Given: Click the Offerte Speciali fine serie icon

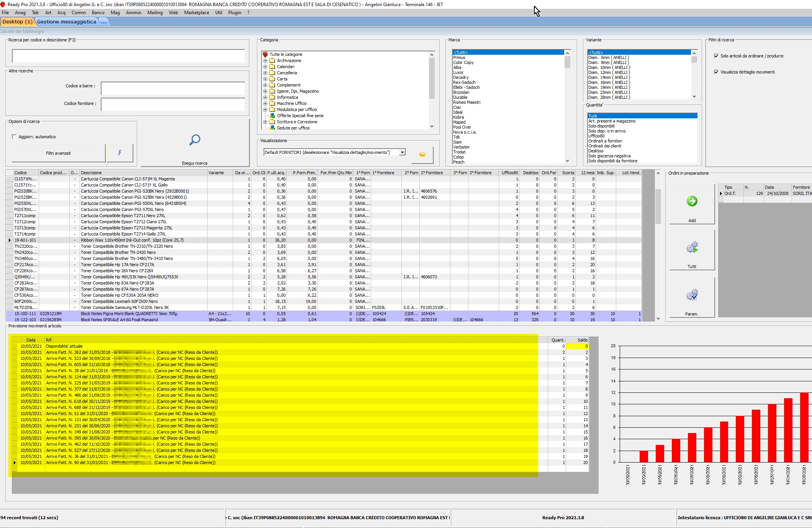Looking at the screenshot, I should (x=272, y=116).
